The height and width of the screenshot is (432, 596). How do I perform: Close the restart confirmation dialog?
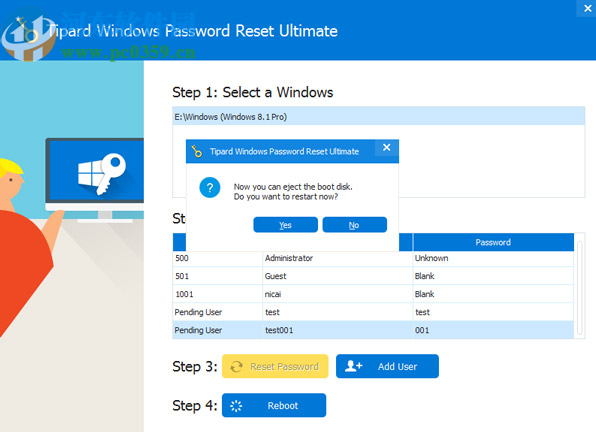[387, 148]
